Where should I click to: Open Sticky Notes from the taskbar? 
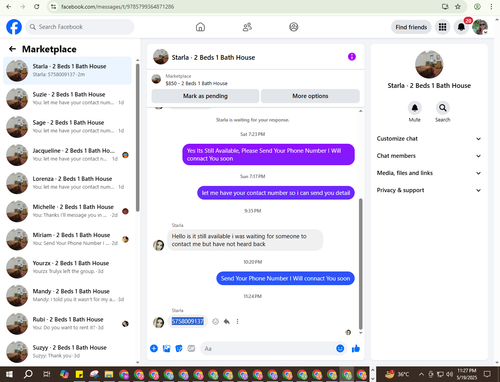point(79,374)
